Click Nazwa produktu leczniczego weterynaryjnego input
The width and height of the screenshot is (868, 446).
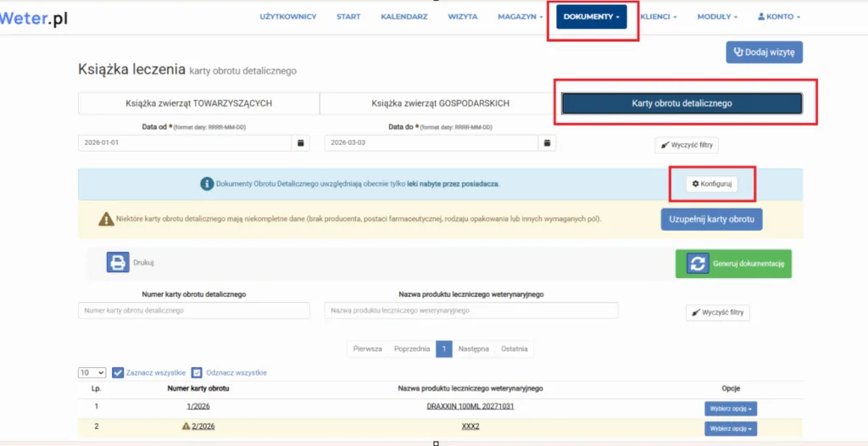click(471, 311)
